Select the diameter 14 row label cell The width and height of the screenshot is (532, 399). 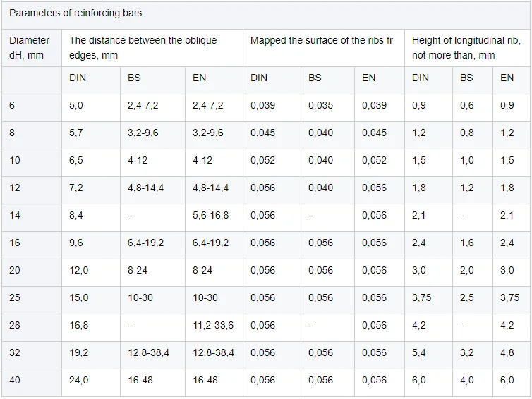pyautogui.click(x=15, y=215)
